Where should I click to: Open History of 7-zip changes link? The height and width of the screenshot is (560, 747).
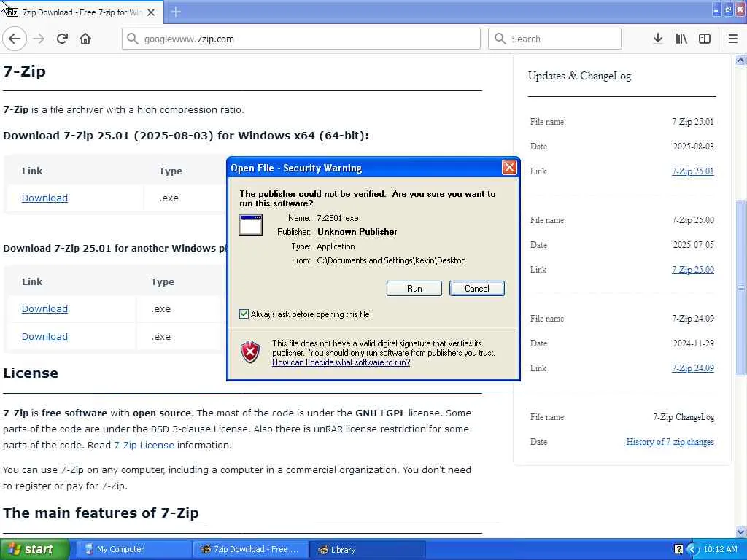(x=670, y=442)
